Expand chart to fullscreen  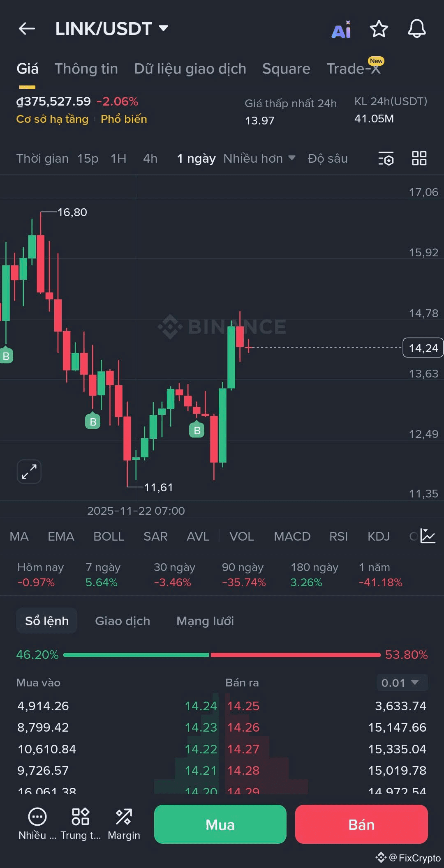[29, 472]
